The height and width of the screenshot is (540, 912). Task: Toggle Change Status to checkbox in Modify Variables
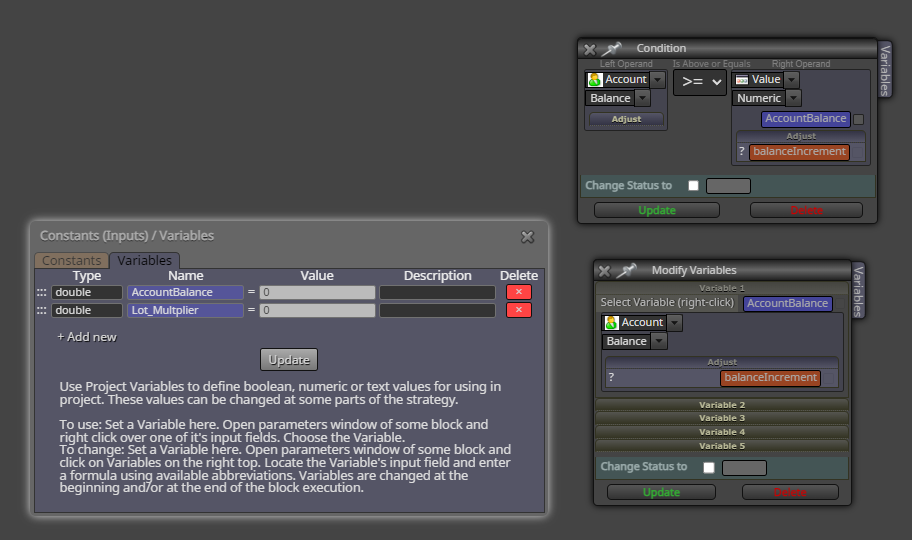[x=708, y=467]
